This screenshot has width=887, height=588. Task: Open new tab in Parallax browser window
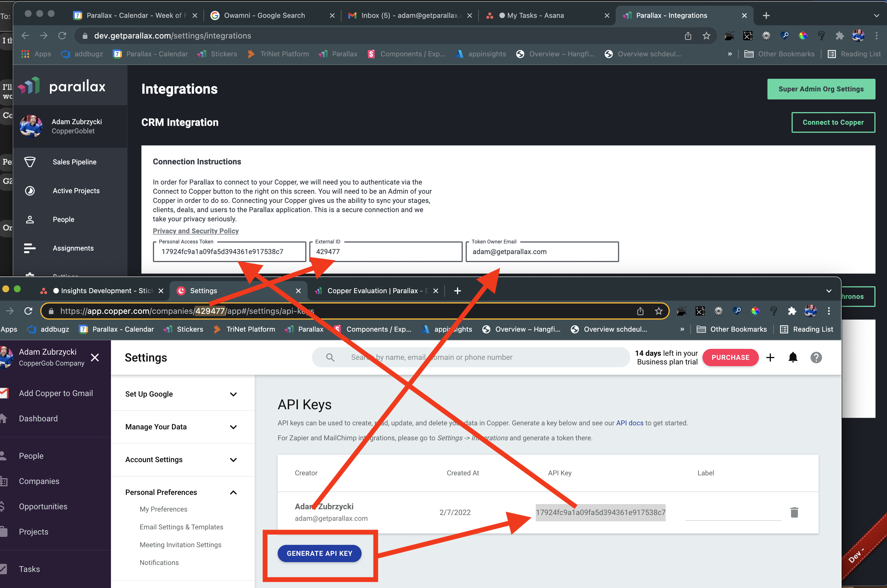[766, 15]
